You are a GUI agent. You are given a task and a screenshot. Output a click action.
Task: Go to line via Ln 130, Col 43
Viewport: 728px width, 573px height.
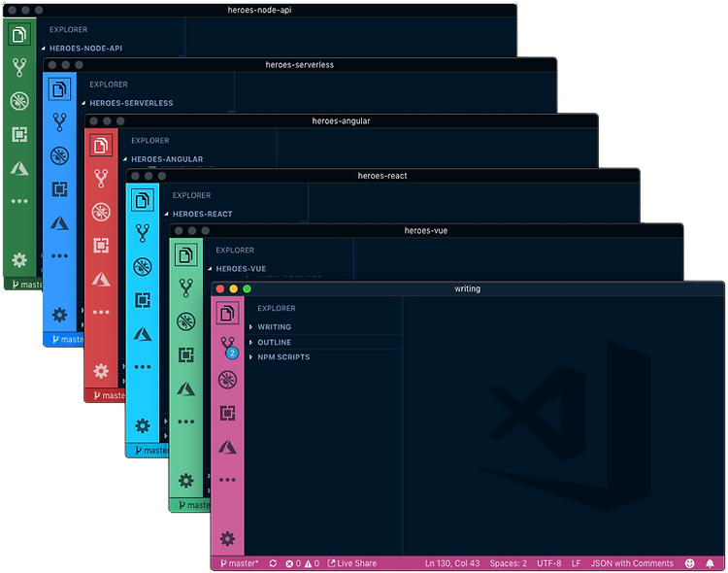pyautogui.click(x=452, y=563)
